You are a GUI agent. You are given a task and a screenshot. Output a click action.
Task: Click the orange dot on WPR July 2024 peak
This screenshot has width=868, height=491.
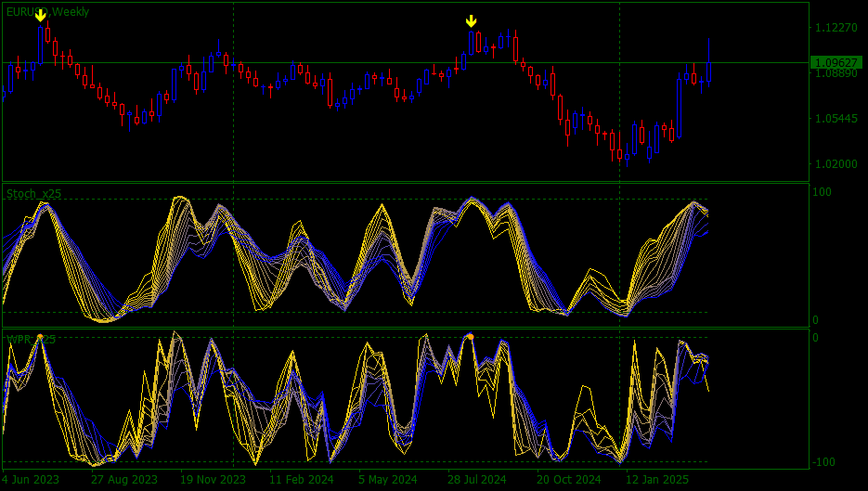471,337
